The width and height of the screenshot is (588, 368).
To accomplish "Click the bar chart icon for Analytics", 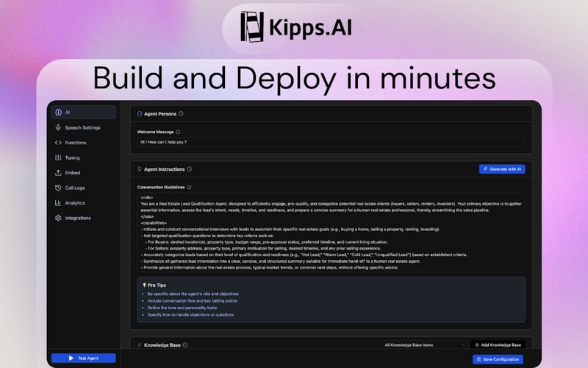I will click(x=58, y=203).
